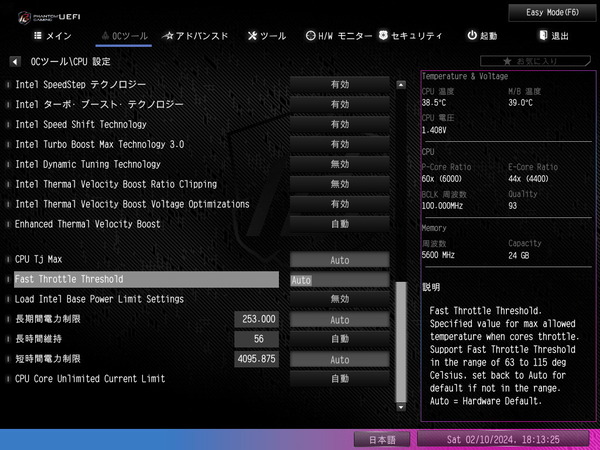This screenshot has height=450, width=600.
Task: Switch to Easy Mode (F6)
Action: pos(554,12)
